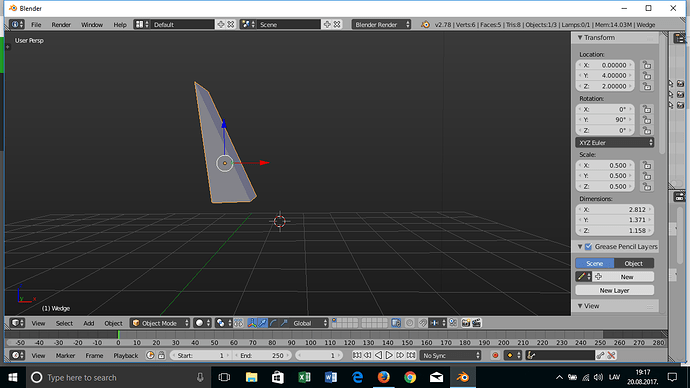The image size is (690, 388).
Task: Click the current frame number field
Action: [319, 355]
